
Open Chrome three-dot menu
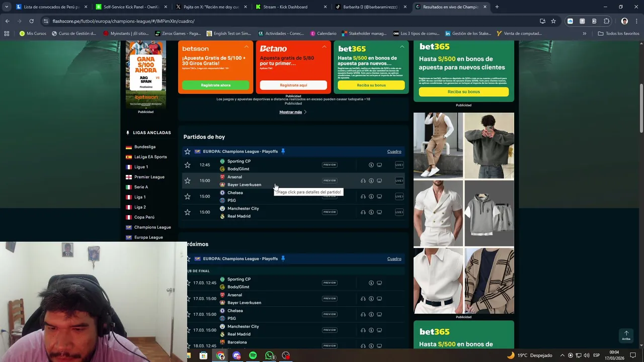tap(636, 21)
